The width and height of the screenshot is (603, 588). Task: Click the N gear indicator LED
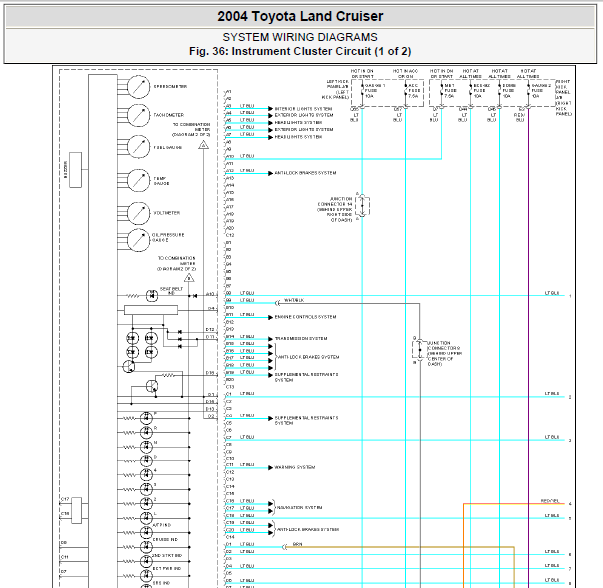[x=146, y=447]
